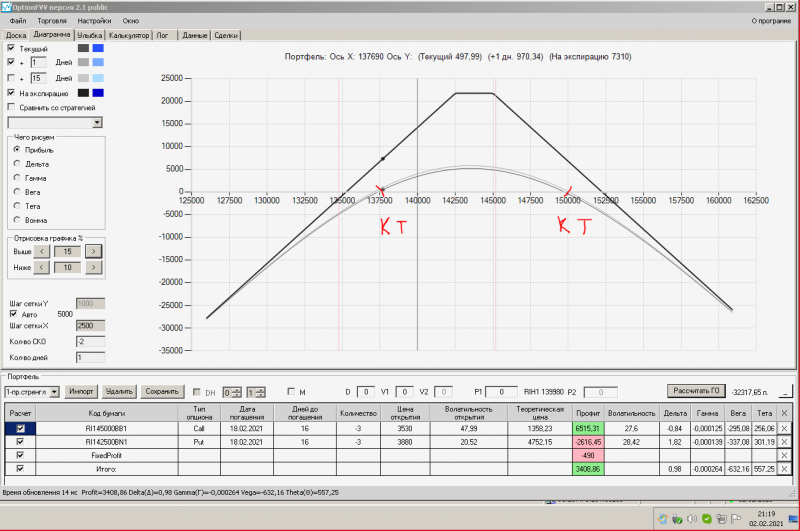Click the X in the table header

784,413
